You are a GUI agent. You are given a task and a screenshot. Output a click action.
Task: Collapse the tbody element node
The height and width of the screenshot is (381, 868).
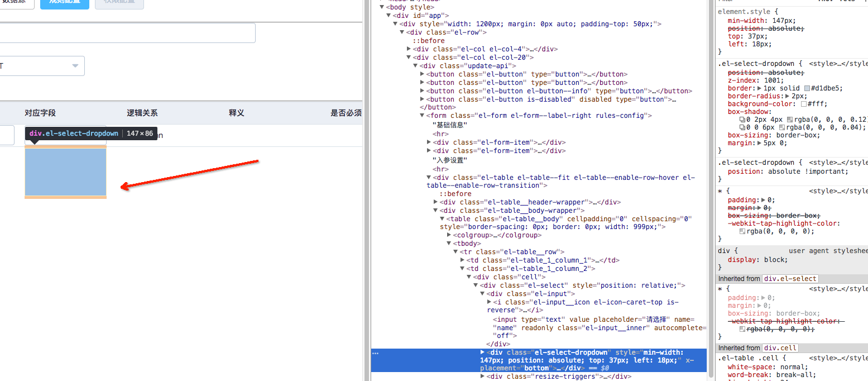pos(449,243)
